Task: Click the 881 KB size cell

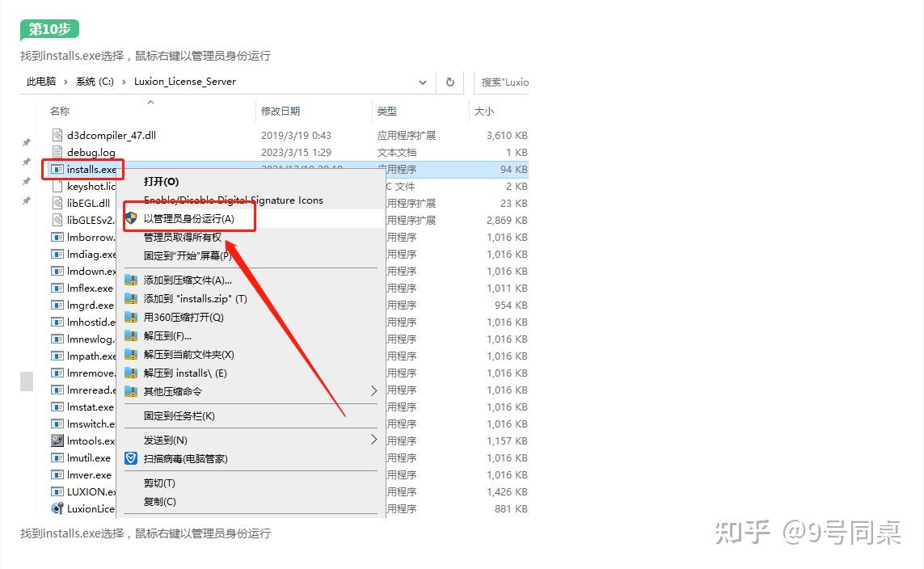Action: click(x=511, y=509)
